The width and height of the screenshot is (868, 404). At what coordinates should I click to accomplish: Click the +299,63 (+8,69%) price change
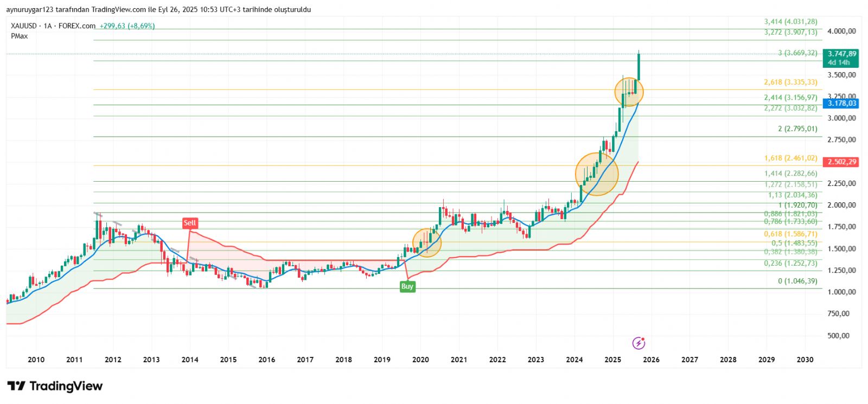click(127, 25)
